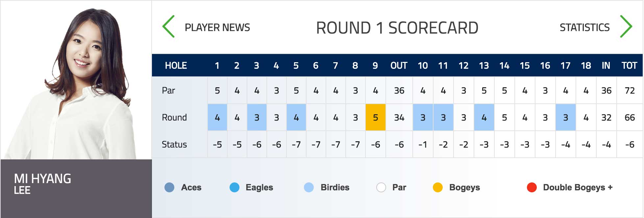Click the Mi Hyang Lee name banner

tap(76, 188)
